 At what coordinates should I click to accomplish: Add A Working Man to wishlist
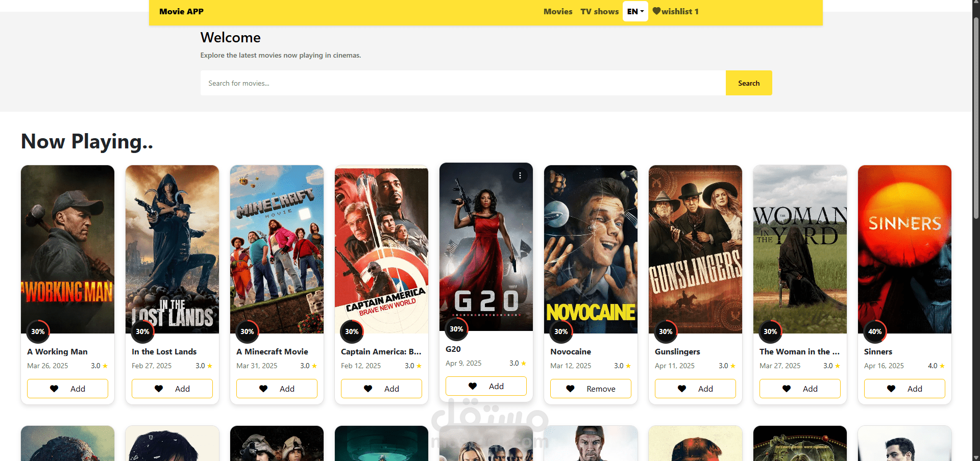click(67, 389)
